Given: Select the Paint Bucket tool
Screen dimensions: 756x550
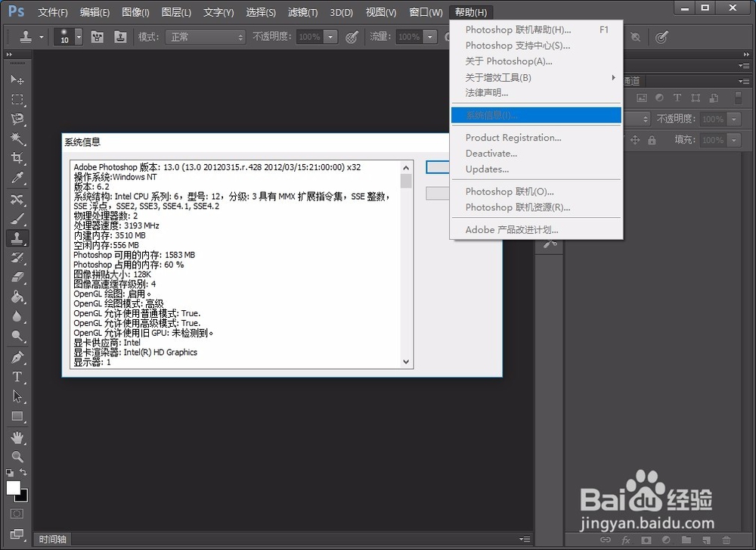Looking at the screenshot, I should click(17, 297).
